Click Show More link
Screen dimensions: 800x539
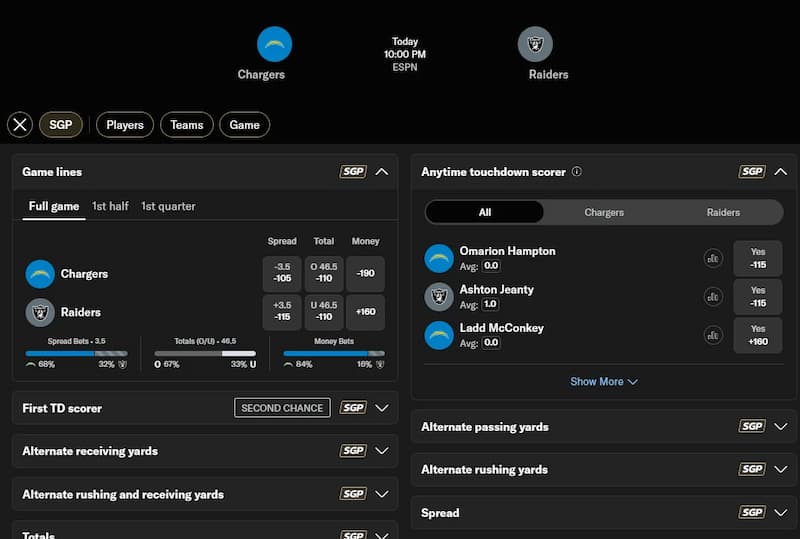(604, 382)
